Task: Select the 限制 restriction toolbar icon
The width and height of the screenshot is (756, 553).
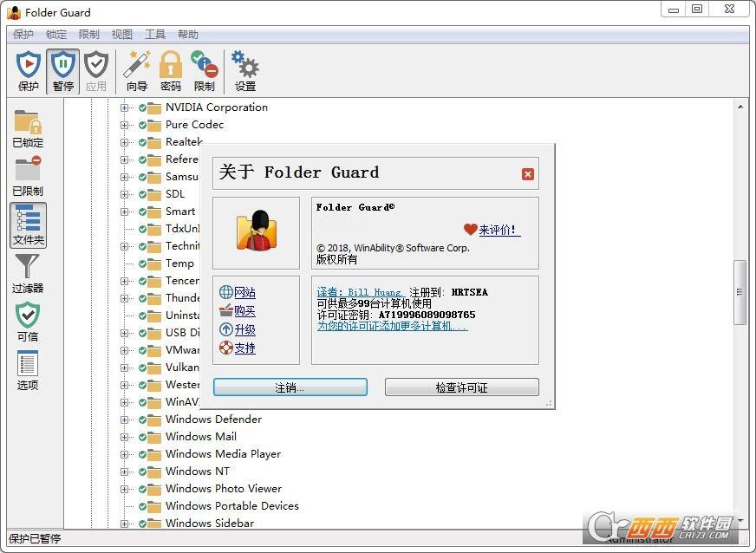Action: point(204,69)
